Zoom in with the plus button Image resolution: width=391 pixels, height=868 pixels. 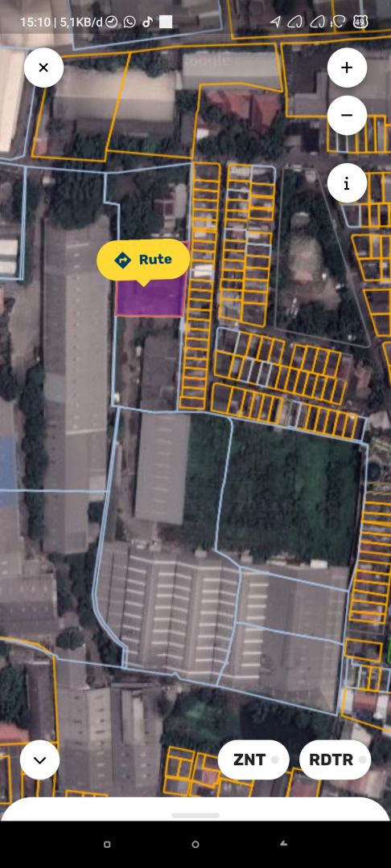pos(347,68)
